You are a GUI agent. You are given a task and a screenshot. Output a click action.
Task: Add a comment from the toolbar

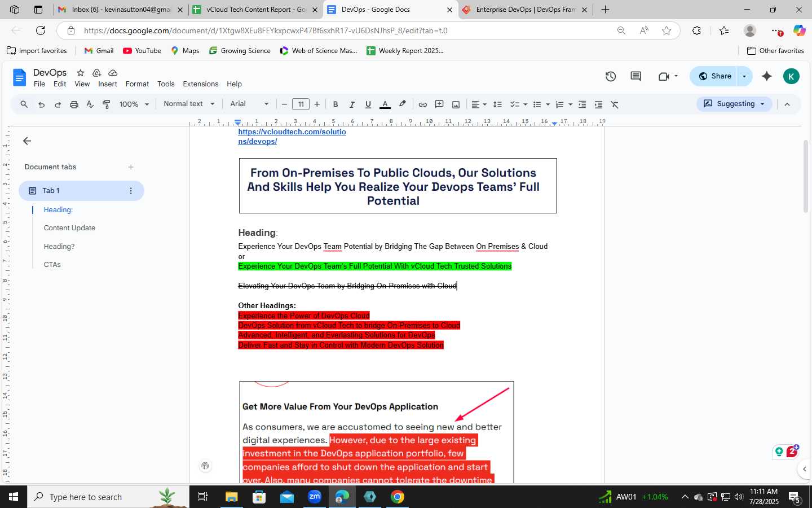click(439, 104)
